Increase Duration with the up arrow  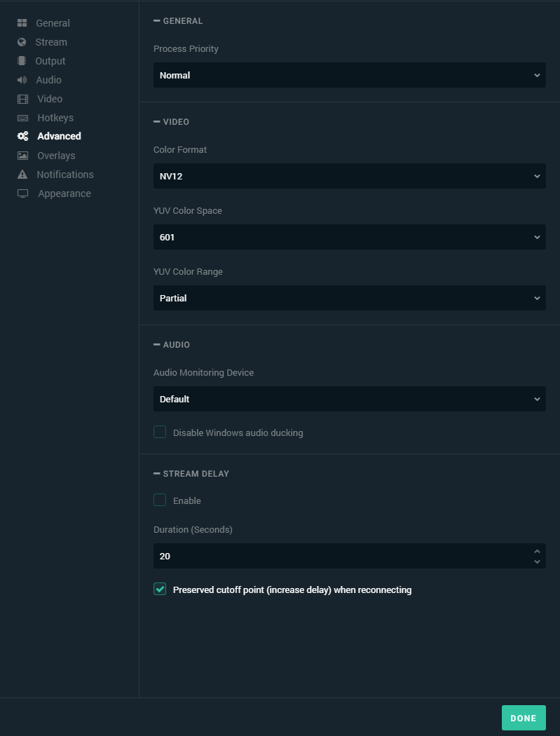(x=537, y=552)
